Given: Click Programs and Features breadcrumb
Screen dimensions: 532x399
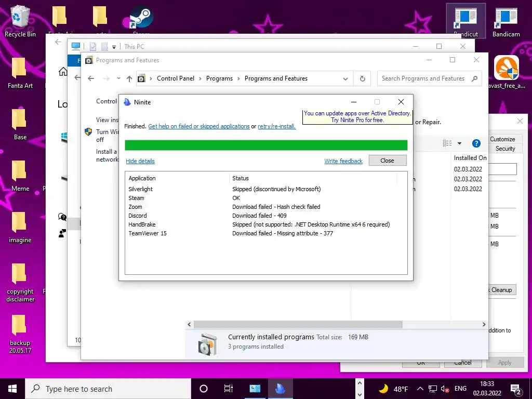Looking at the screenshot, I should pyautogui.click(x=276, y=78).
